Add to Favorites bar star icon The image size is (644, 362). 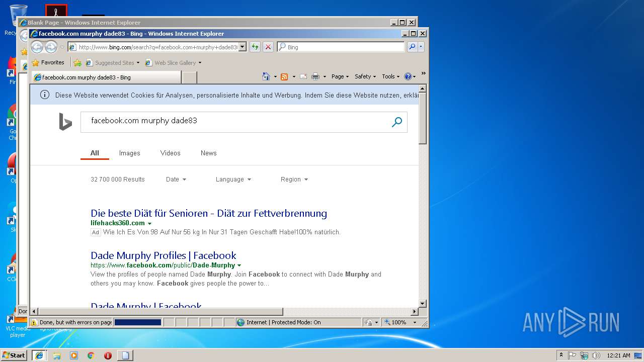pyautogui.click(x=77, y=63)
